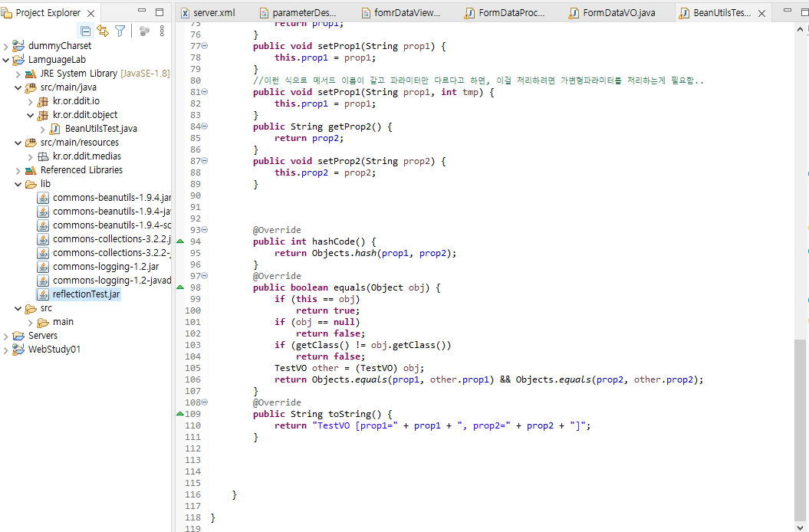This screenshot has width=809, height=532.
Task: Click the focus on active task icon
Action: point(144,31)
